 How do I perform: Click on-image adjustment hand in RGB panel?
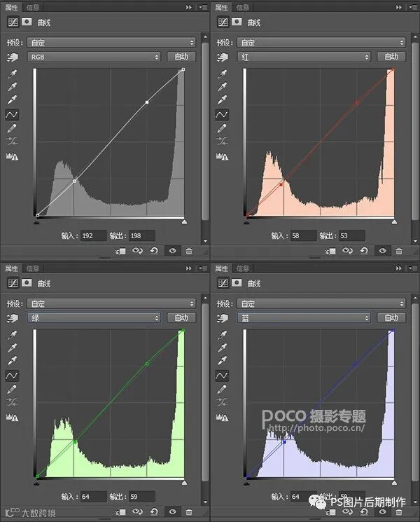[13, 57]
